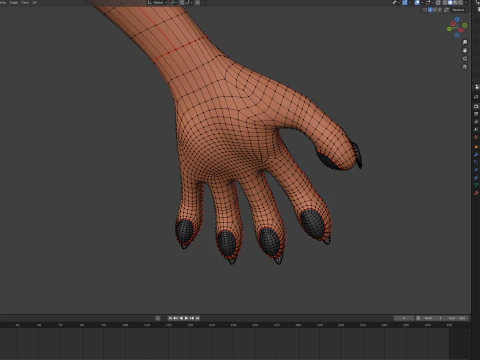Click the rightmost green gizmo axis circle
This screenshot has width=480, height=360.
click(465, 25)
